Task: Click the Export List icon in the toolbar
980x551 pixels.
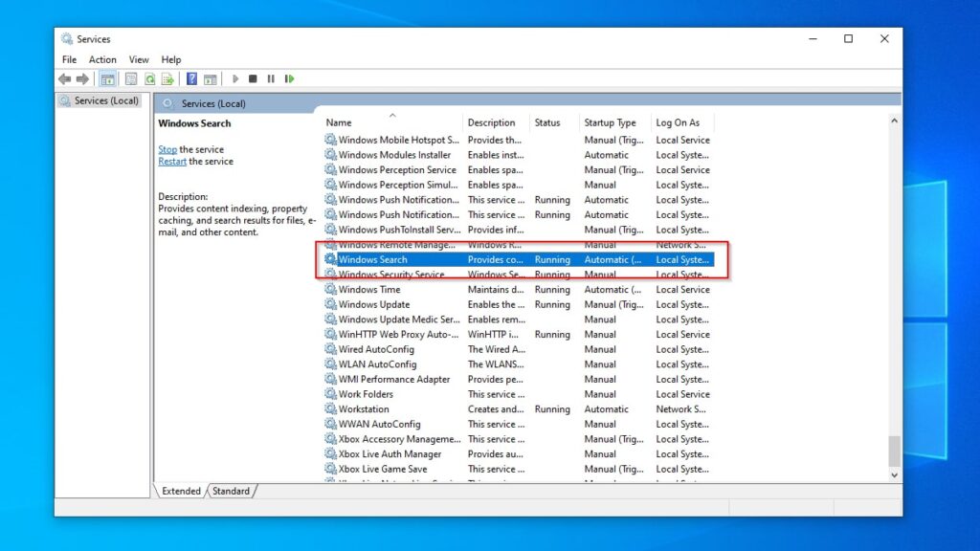Action: [x=167, y=78]
